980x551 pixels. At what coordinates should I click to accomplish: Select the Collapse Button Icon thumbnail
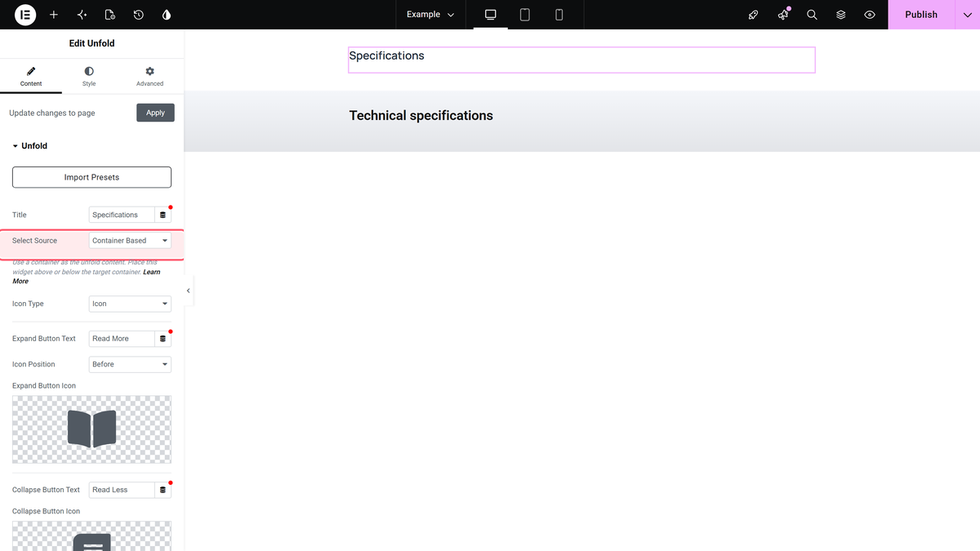(91, 536)
